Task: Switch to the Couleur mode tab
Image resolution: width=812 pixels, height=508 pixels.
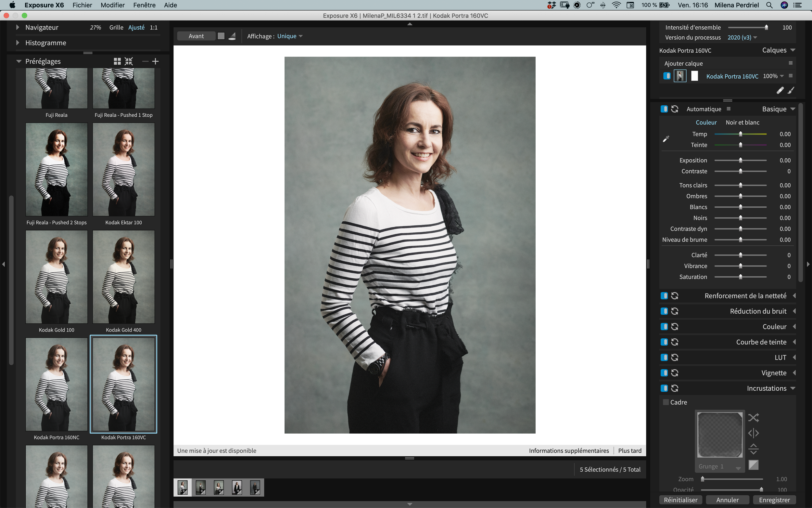Action: tap(706, 122)
